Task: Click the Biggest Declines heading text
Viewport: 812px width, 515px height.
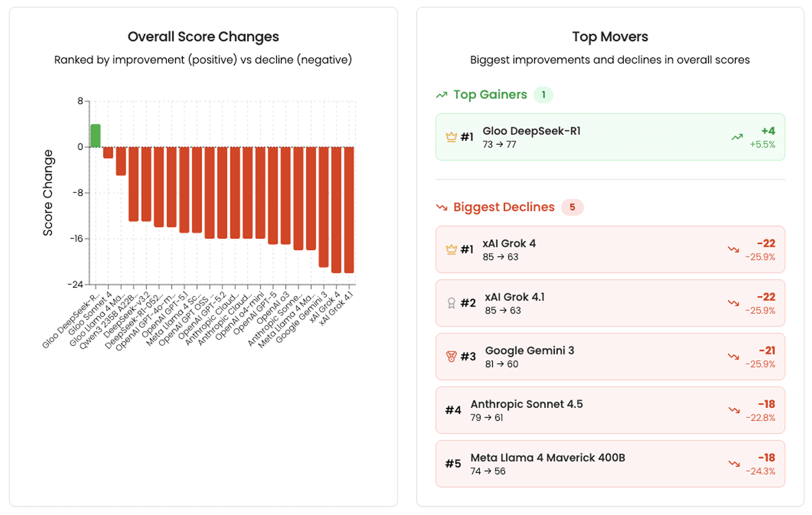Action: (504, 207)
